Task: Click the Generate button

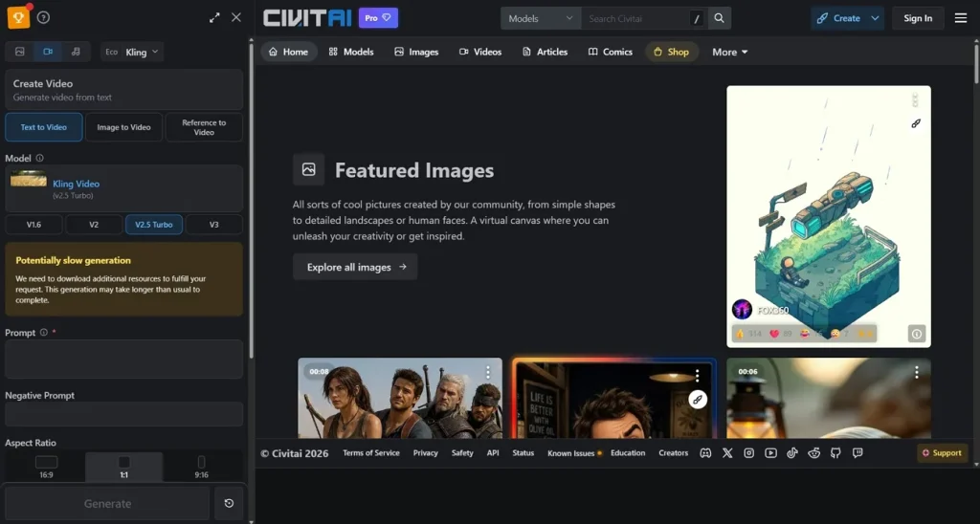Action: (107, 503)
